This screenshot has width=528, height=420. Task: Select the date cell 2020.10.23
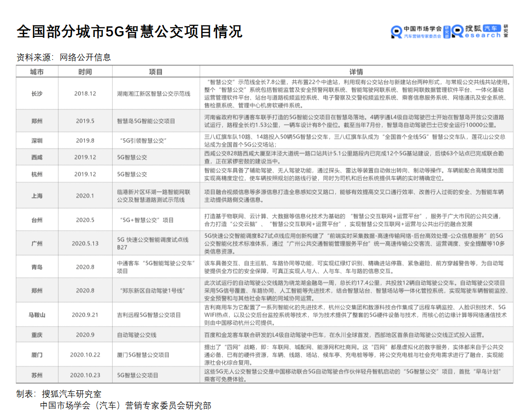click(85, 375)
